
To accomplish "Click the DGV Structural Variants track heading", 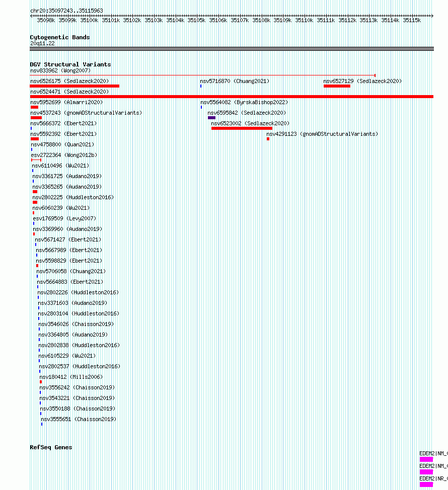I will 70,64.
